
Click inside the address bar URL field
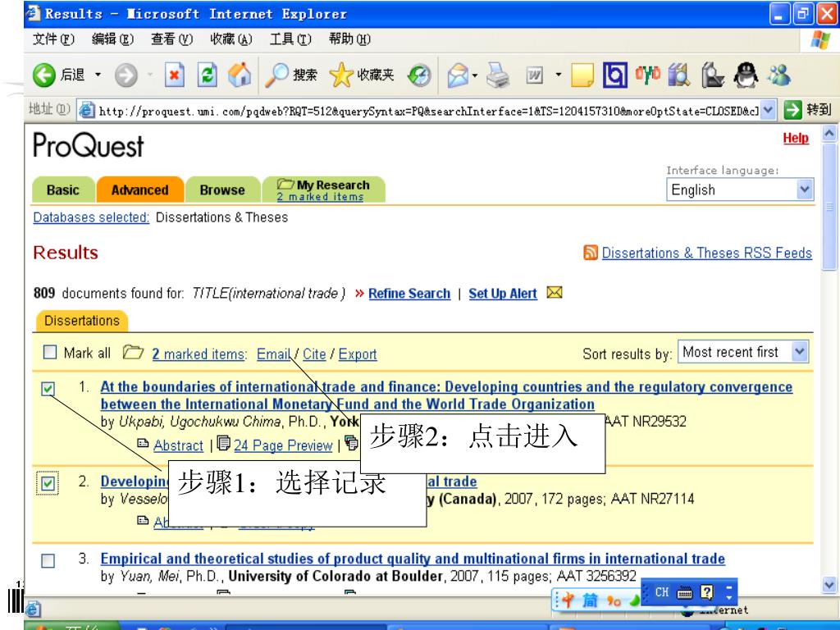point(428,111)
